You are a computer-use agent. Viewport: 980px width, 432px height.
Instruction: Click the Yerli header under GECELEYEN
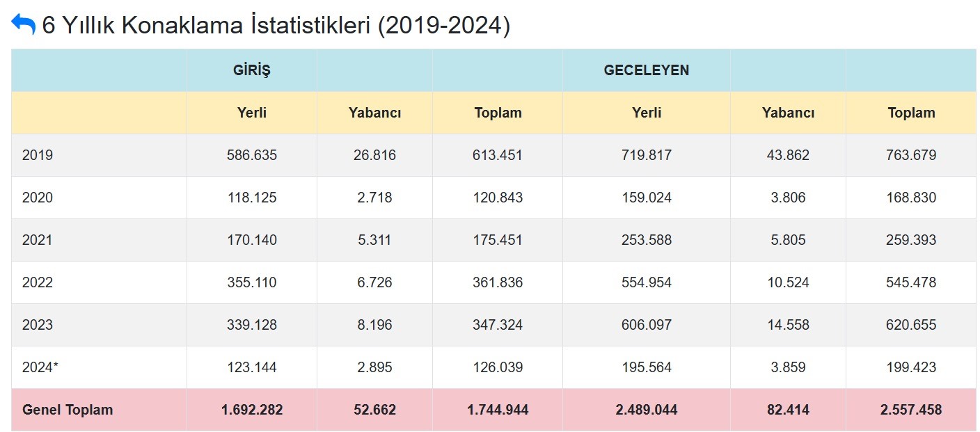coord(647,112)
